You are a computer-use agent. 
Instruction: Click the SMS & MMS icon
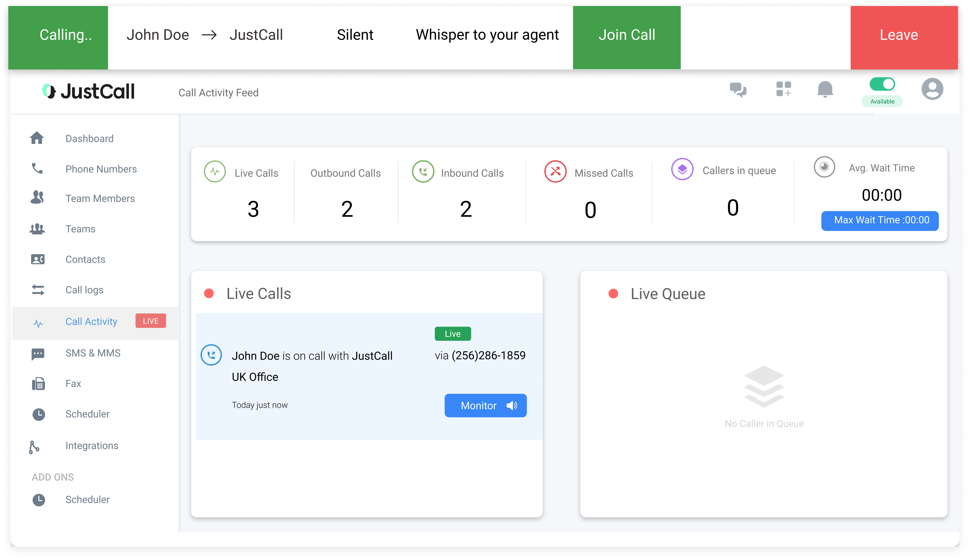click(38, 353)
